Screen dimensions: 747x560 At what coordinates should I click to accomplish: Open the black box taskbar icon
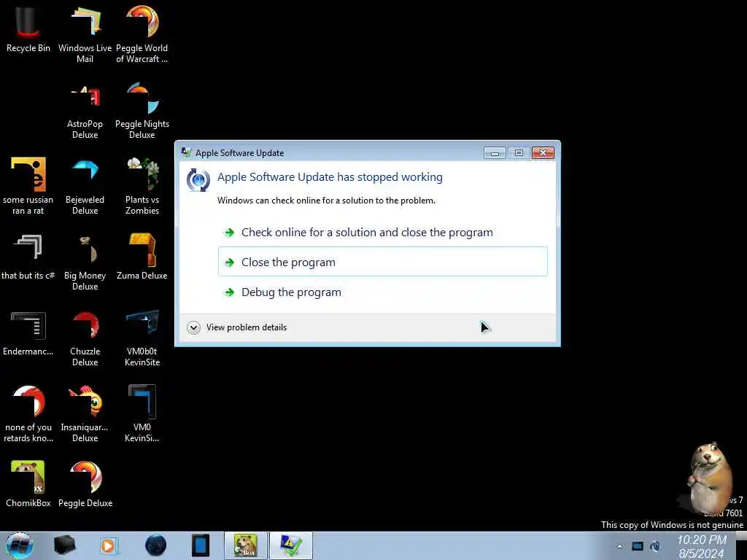(x=64, y=545)
